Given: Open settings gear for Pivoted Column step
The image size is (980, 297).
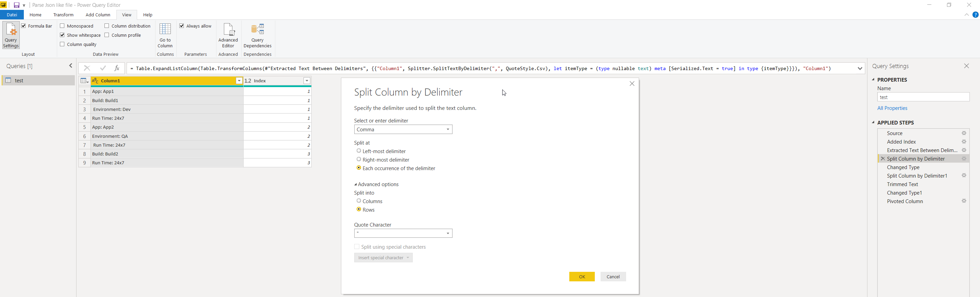Looking at the screenshot, I should click(964, 201).
